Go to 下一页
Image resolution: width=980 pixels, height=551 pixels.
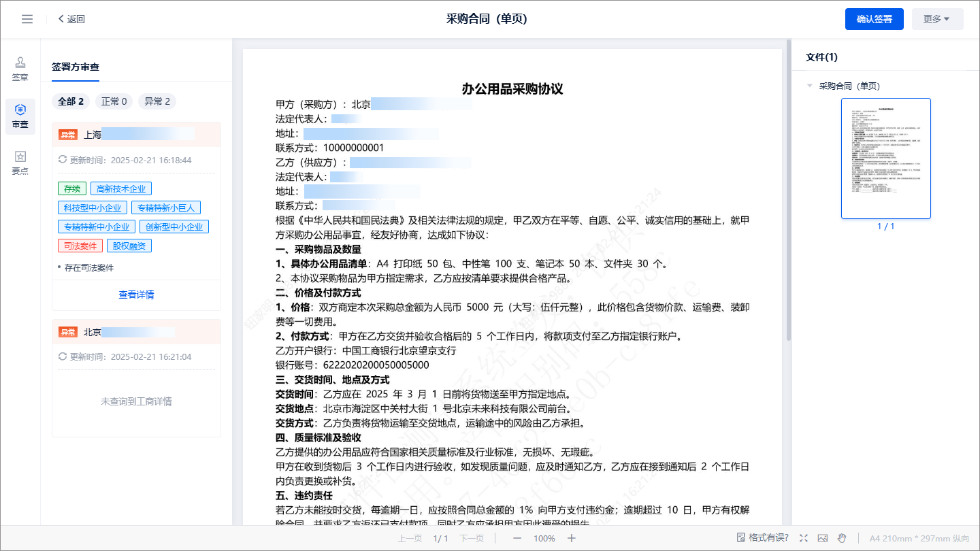point(471,538)
